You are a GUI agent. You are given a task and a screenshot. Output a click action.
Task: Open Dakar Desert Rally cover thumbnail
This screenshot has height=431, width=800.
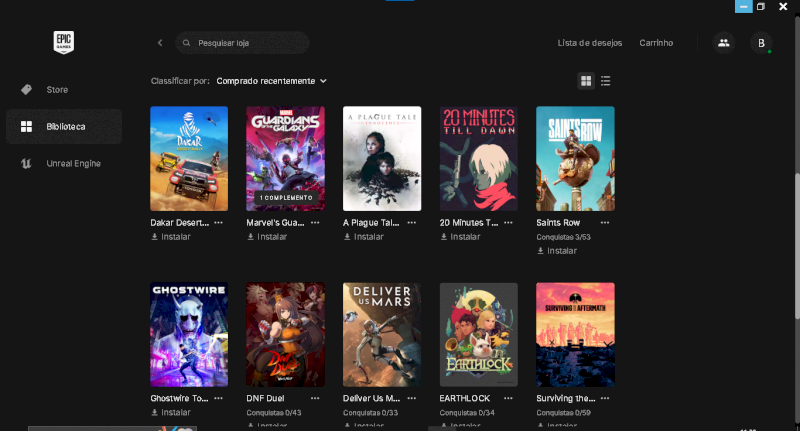coord(189,158)
